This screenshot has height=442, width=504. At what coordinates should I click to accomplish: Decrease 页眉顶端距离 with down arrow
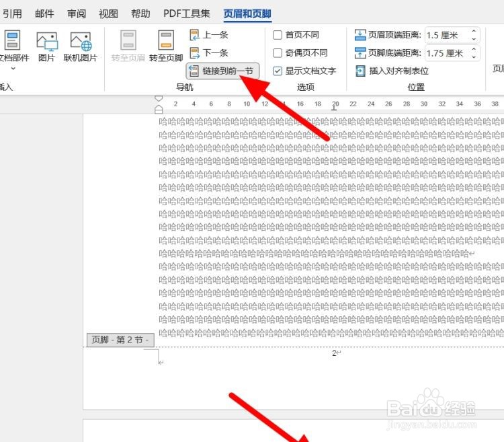(474, 39)
